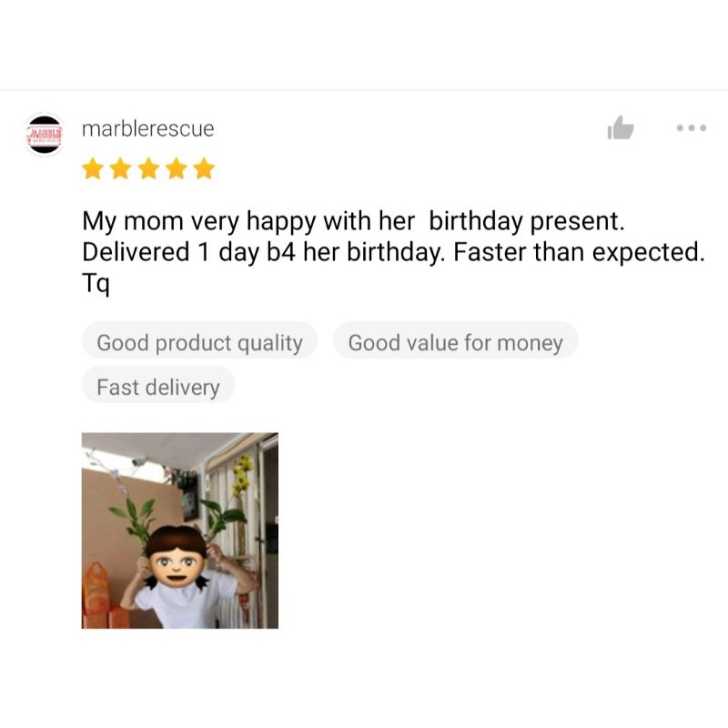The width and height of the screenshot is (728, 728).
Task: Select the Good value for money tag
Action: [x=456, y=342]
